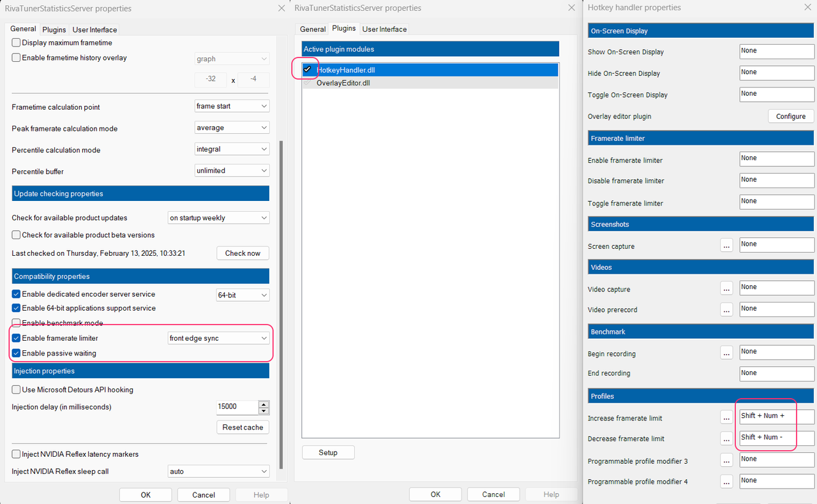Select General tab in the compatibility properties window

pyautogui.click(x=23, y=29)
